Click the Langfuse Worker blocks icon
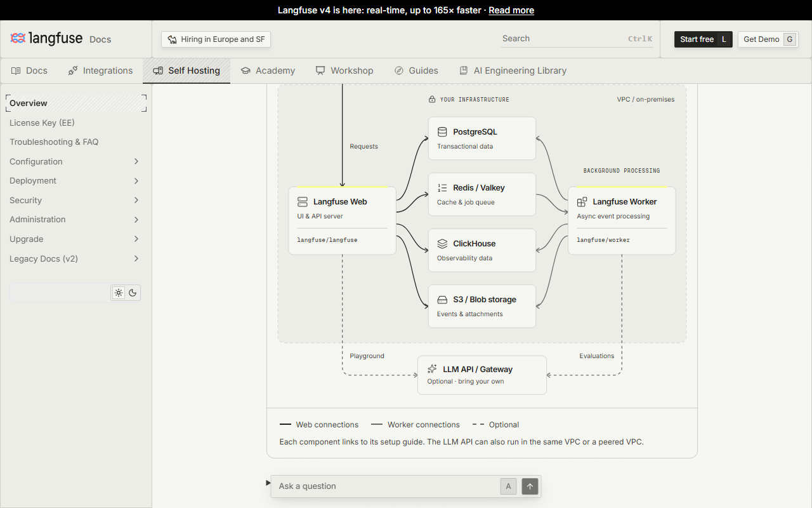This screenshot has width=812, height=508. point(582,202)
